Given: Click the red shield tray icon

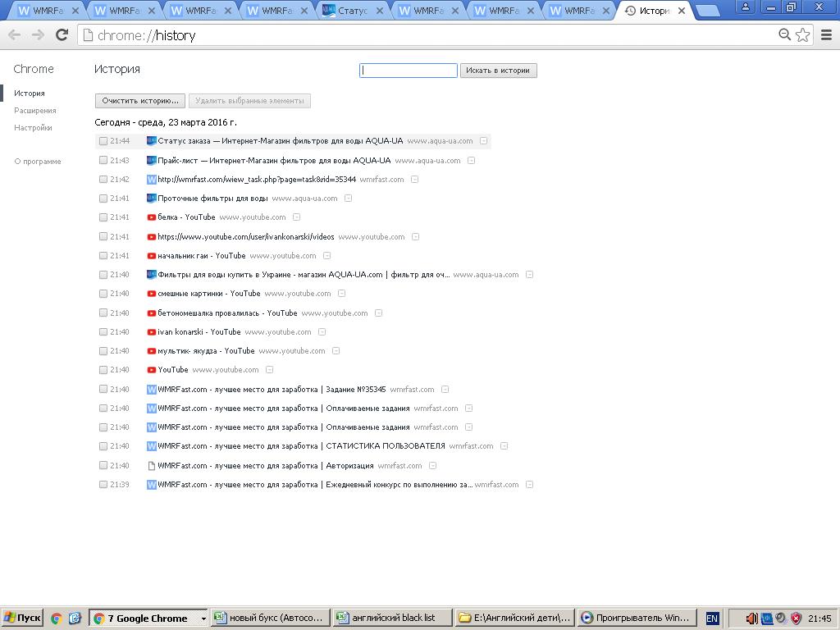Looking at the screenshot, I should tap(796, 619).
